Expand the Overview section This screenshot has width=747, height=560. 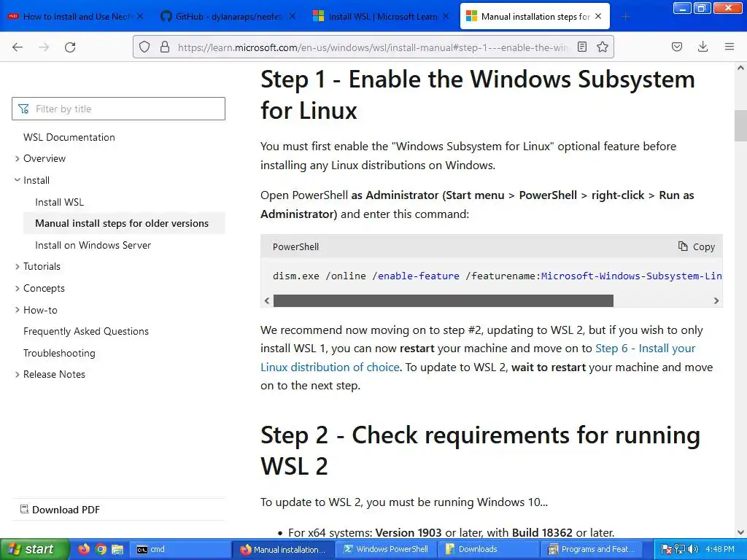click(44, 158)
